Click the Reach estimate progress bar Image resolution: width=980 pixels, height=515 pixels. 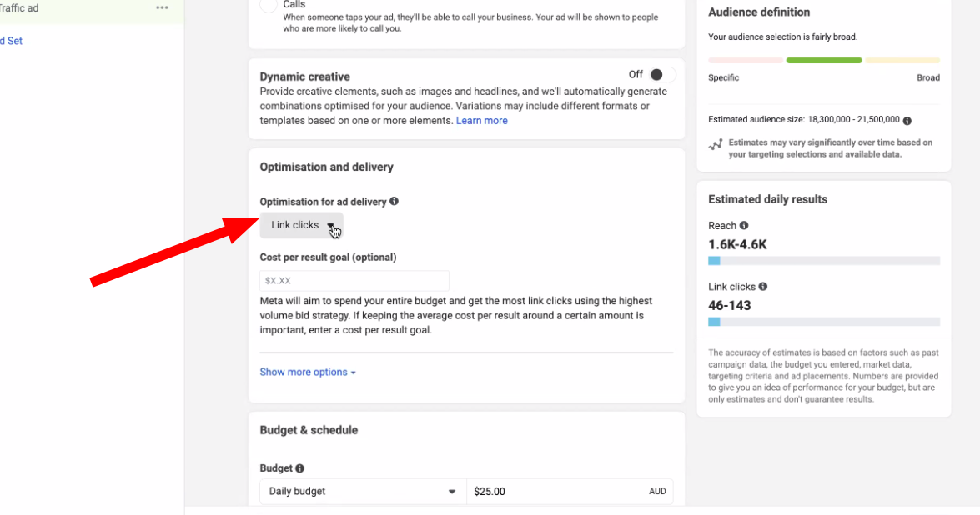tap(823, 261)
